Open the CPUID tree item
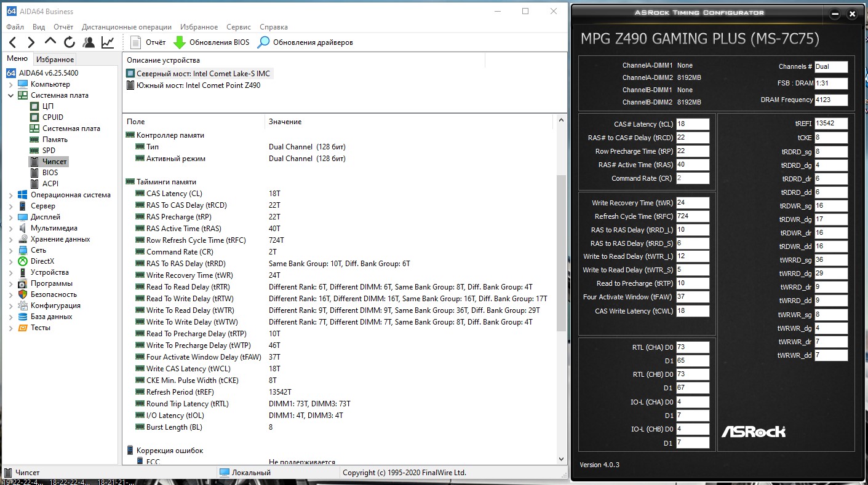 click(x=52, y=117)
